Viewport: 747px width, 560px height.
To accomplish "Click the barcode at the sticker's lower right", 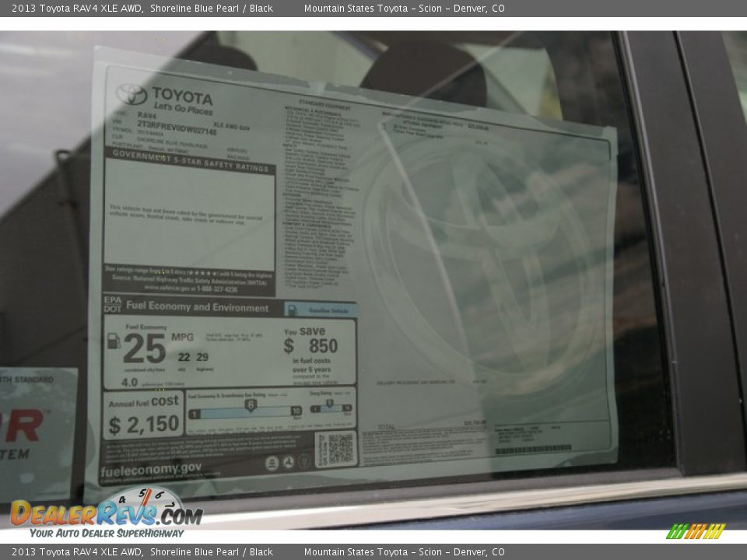I will click(533, 449).
